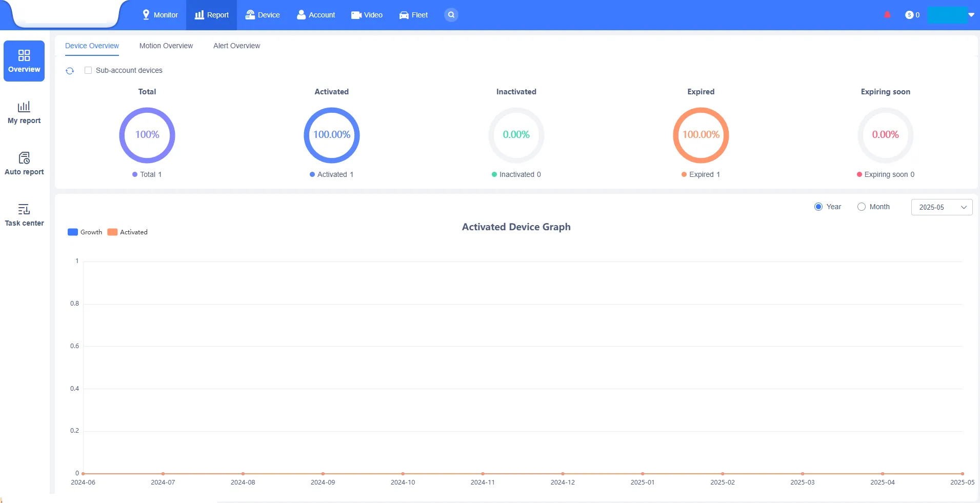
Task: Open the Video page
Action: (367, 15)
